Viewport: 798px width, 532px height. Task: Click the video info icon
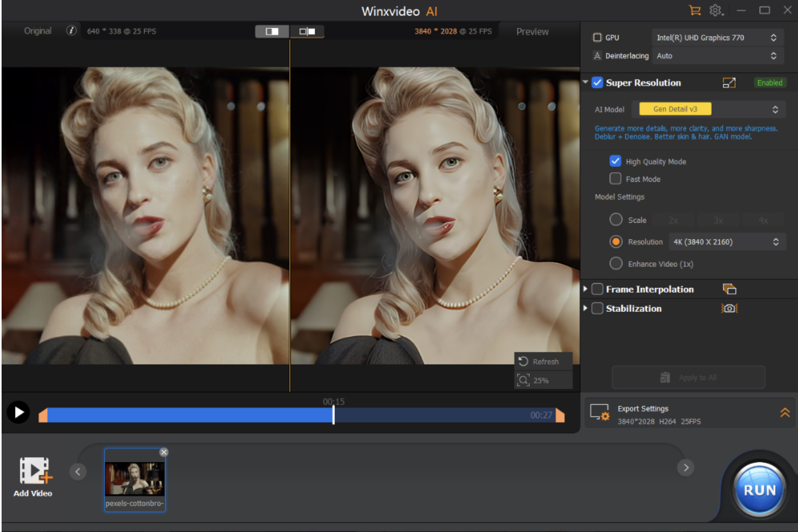coord(71,31)
